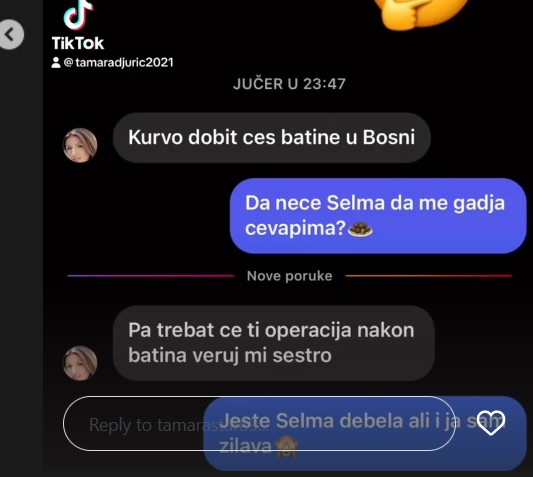Focus the 'Reply to tamara' input field
The image size is (533, 477).
[x=259, y=424]
